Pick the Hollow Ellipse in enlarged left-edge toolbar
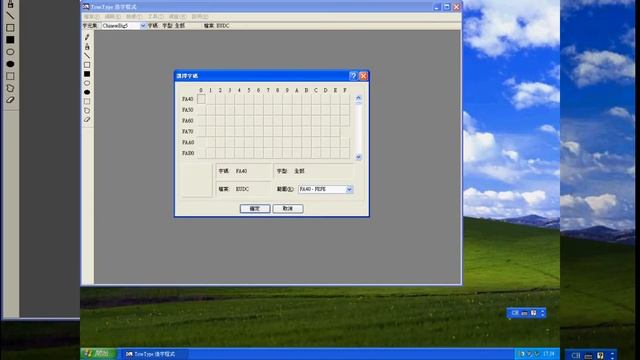 [10, 52]
